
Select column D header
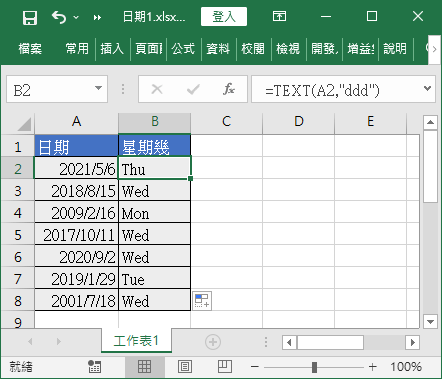pos(299,122)
